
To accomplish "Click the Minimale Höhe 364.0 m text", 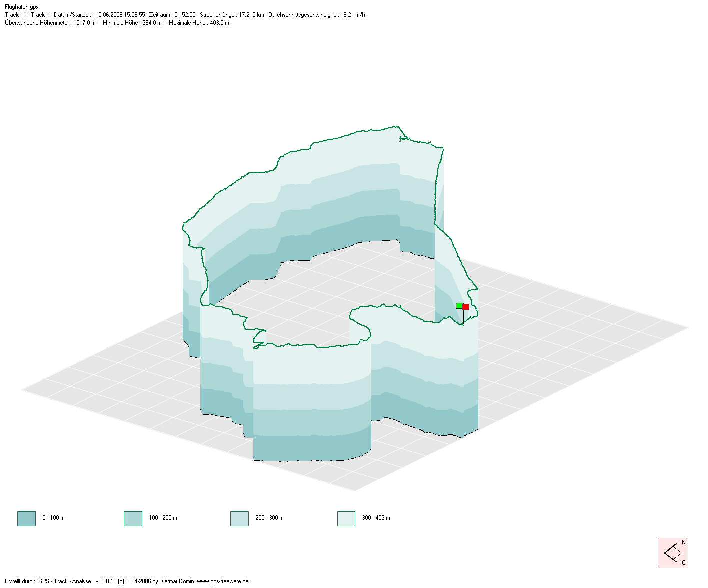I will pos(132,23).
